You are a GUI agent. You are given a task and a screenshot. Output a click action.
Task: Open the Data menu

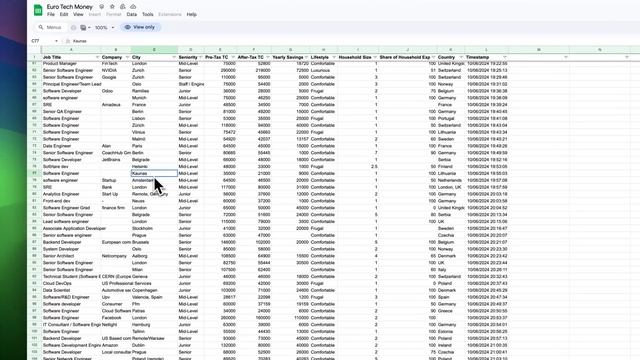(131, 14)
